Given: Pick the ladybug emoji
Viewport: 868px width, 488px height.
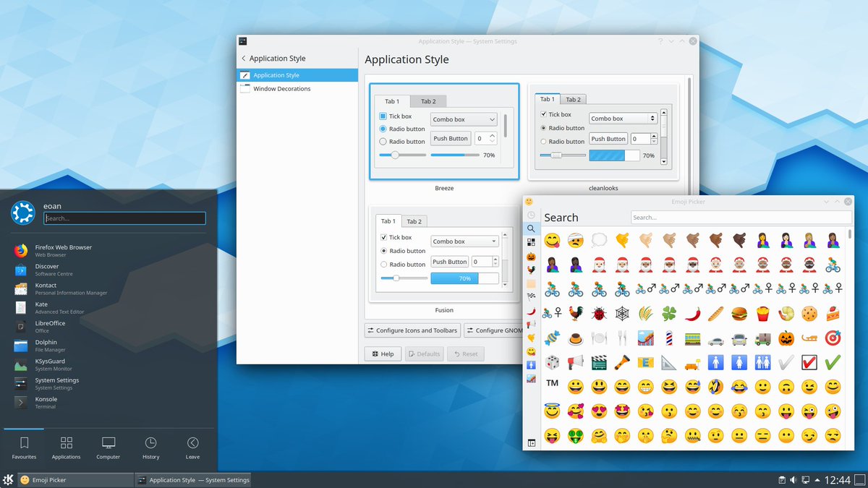Looking at the screenshot, I should [599, 313].
